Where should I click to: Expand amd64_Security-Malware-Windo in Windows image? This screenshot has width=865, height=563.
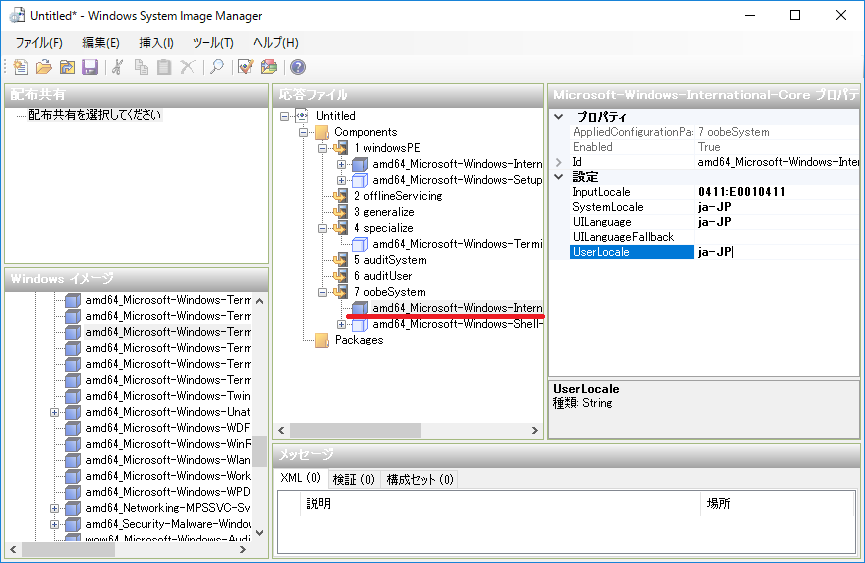54,524
